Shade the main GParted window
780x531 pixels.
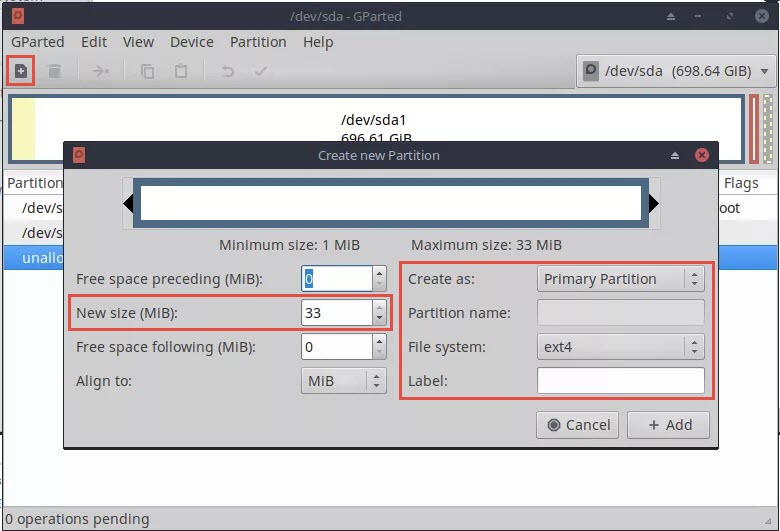coord(671,16)
